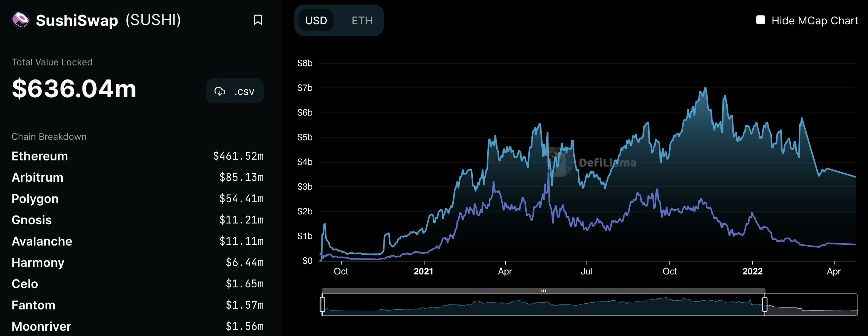Select the Fantom chain row
The image size is (868, 336).
click(138, 305)
